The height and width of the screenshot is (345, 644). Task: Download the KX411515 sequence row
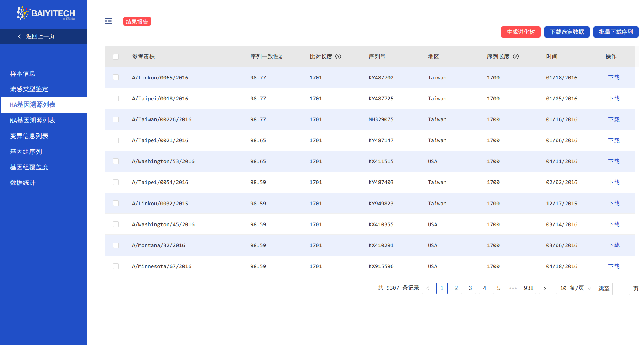pos(614,161)
